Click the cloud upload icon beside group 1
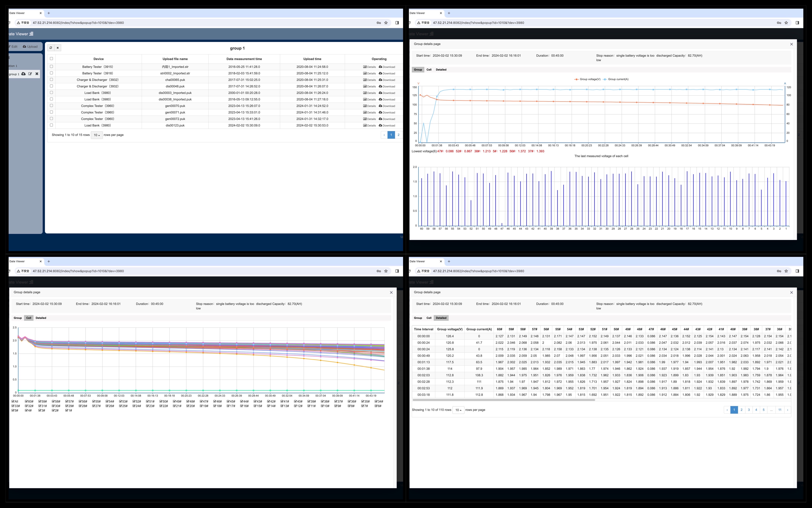Screen dimensions: 812x508 pyautogui.click(x=24, y=74)
